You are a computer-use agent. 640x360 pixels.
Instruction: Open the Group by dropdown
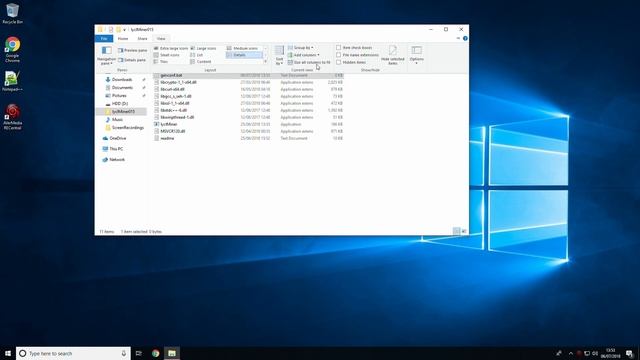point(300,48)
